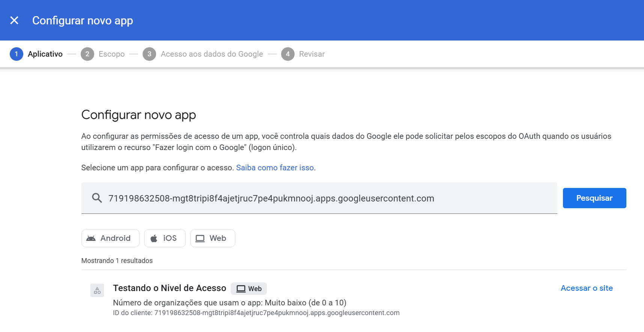Jump to the Revisar step
The height and width of the screenshot is (332, 644).
(311, 54)
